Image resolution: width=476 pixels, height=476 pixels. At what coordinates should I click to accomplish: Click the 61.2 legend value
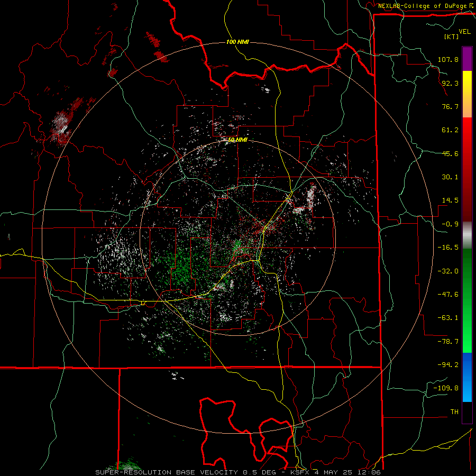pos(450,130)
